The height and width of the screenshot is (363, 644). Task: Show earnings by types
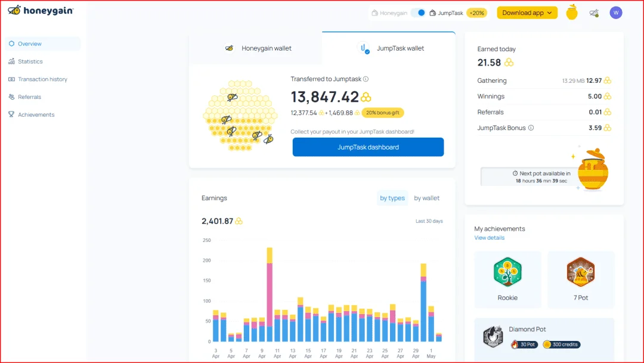pyautogui.click(x=392, y=198)
